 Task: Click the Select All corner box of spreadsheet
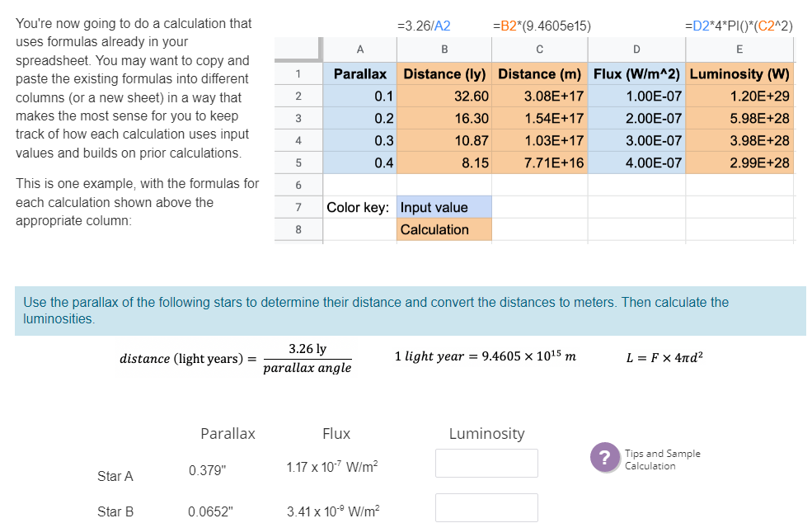pos(298,49)
